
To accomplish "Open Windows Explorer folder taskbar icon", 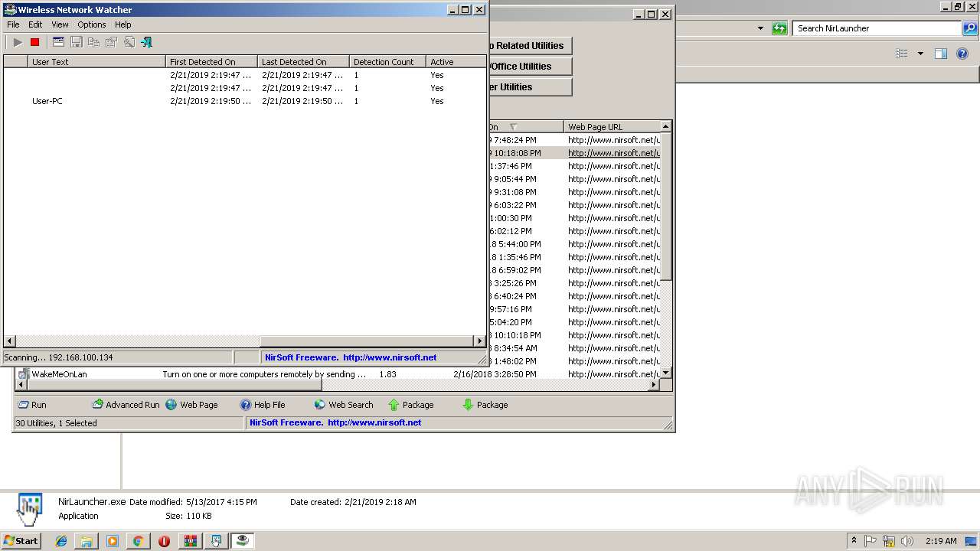I will 87,541.
